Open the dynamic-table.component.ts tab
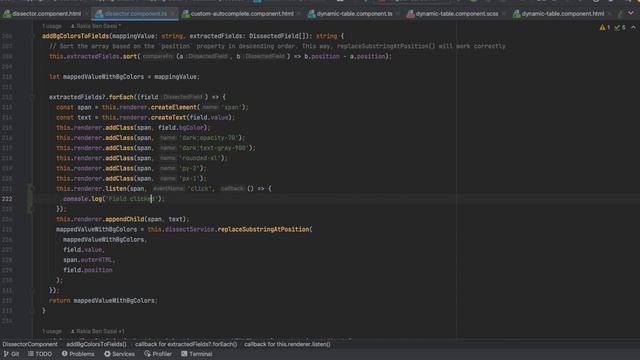 (354, 14)
